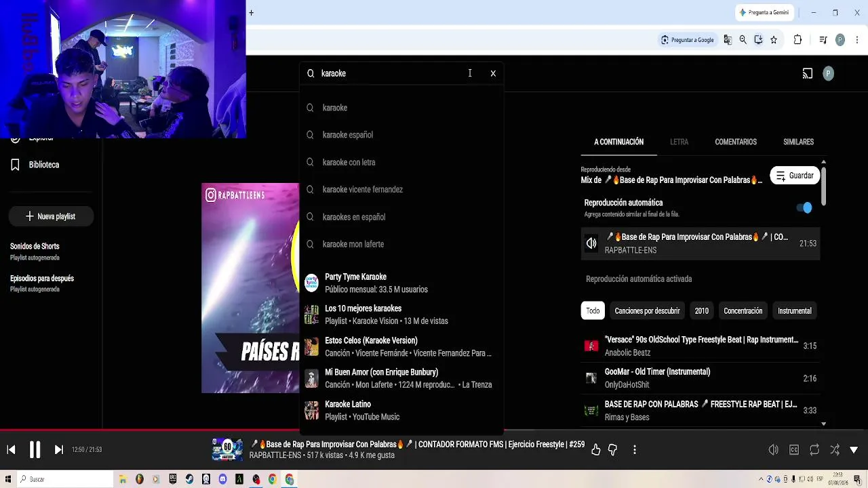Screen dimensions: 868x488
Task: Open the Estos Celos (Karaoke Version) song
Action: 401,346
